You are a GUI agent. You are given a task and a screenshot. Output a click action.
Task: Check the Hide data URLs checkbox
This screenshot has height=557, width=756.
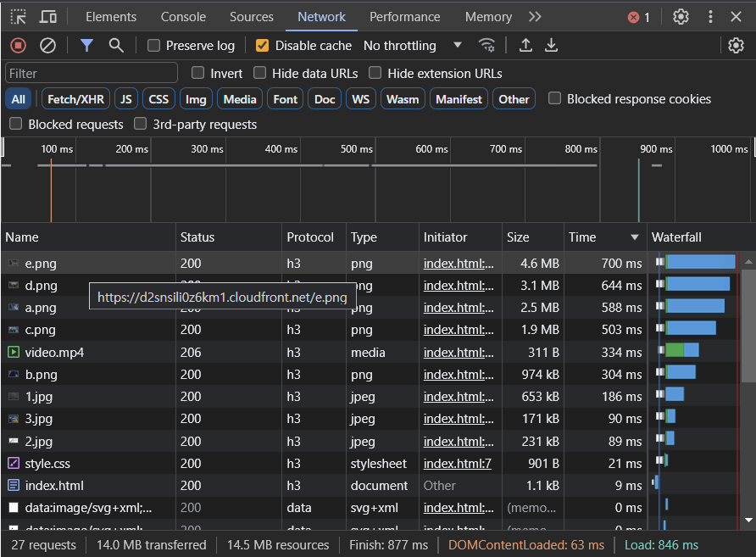(x=259, y=73)
